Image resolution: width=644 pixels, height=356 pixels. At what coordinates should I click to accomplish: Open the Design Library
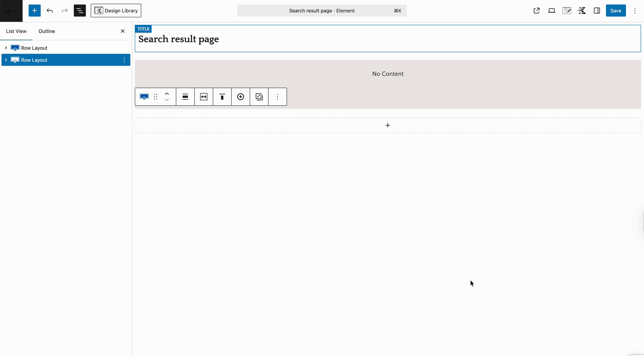tap(116, 11)
